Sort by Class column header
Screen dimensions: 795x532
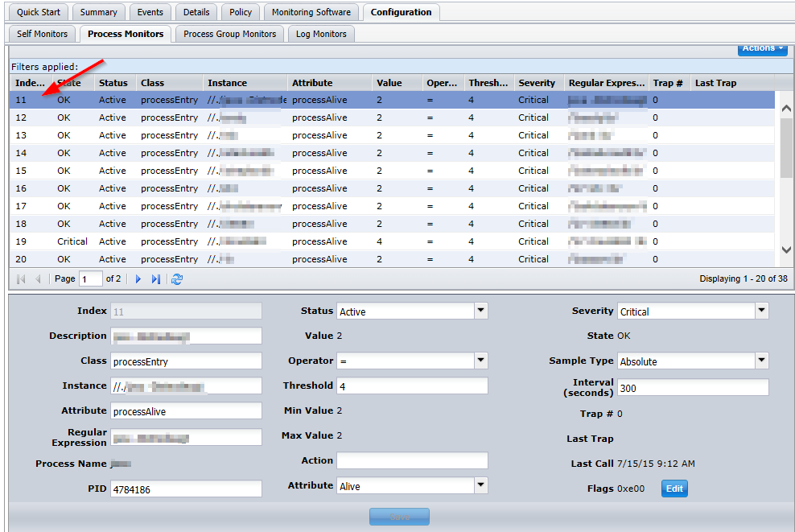169,83
